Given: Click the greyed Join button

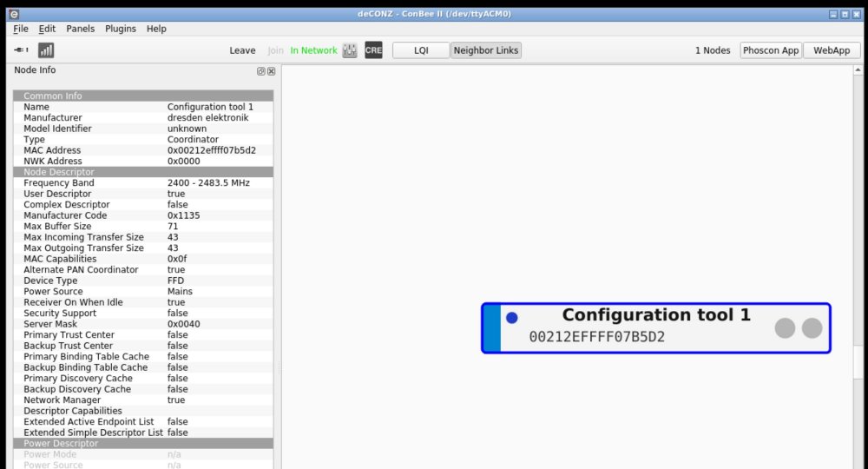Looking at the screenshot, I should click(x=275, y=50).
